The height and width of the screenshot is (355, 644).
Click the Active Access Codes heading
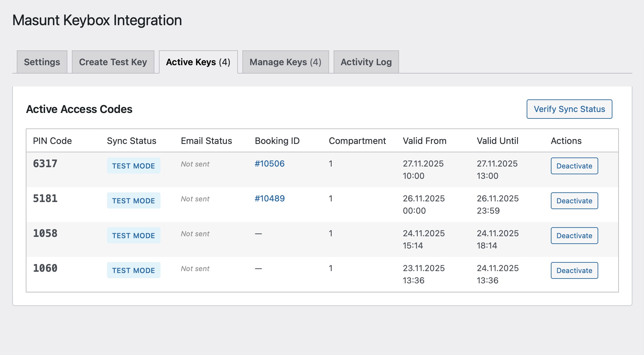coord(79,109)
